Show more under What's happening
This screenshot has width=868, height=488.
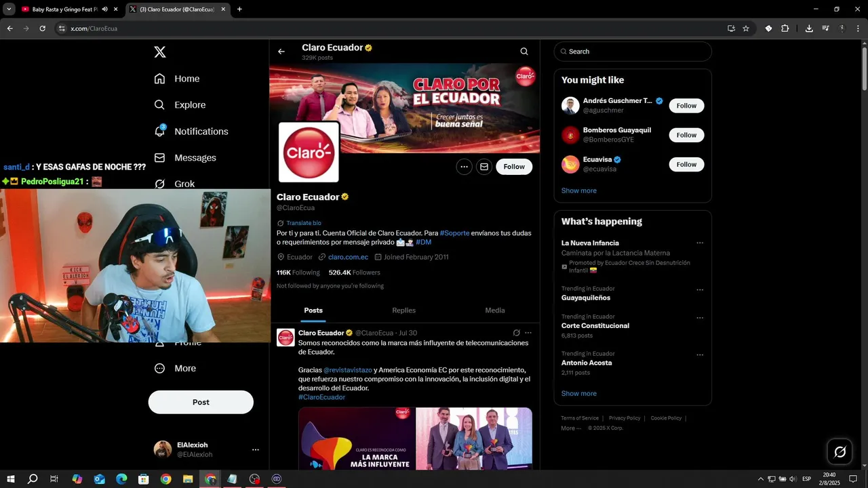point(579,393)
